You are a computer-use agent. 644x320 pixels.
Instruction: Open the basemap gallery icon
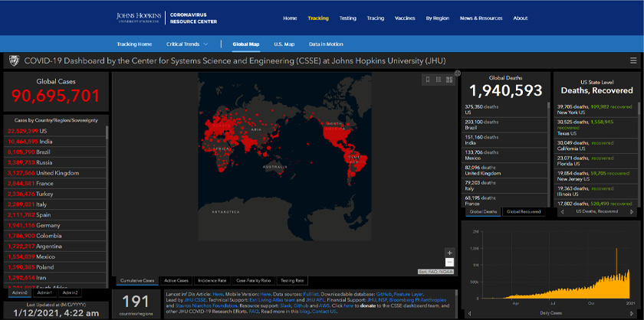(448, 79)
